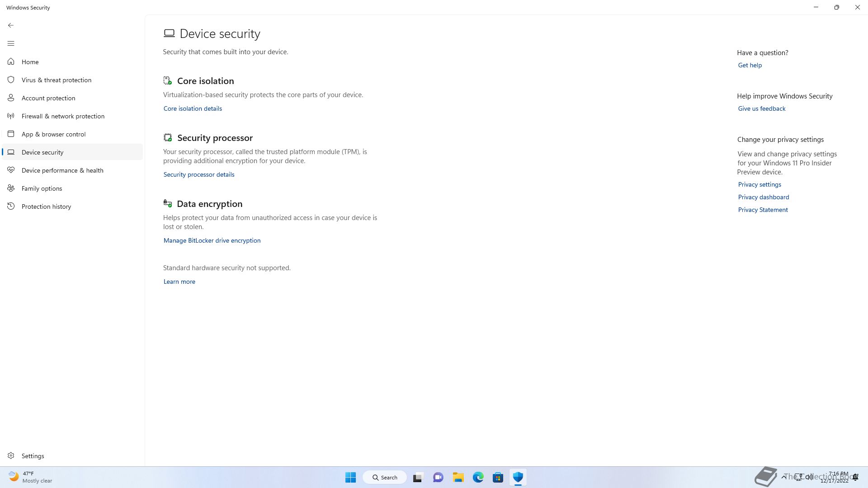Click the taskbar clock showing 12/17/2022

pos(835,477)
